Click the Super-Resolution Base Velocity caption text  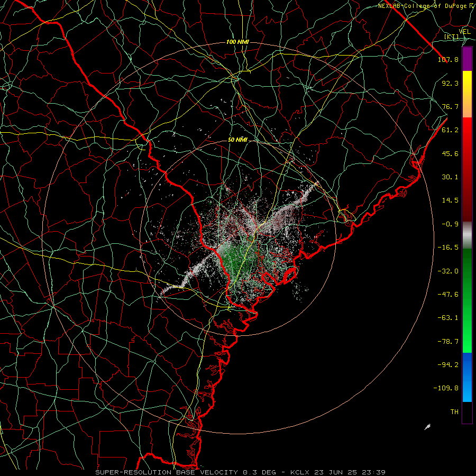click(x=240, y=472)
